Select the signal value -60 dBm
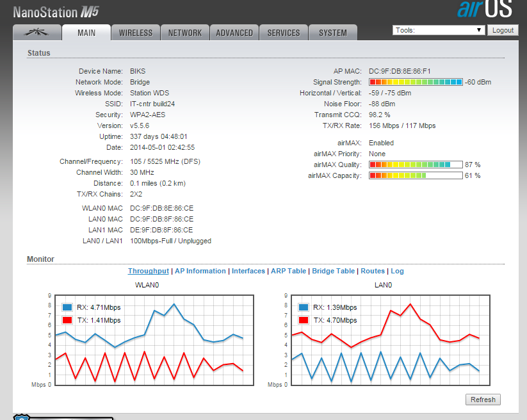527x420 pixels. click(x=478, y=82)
